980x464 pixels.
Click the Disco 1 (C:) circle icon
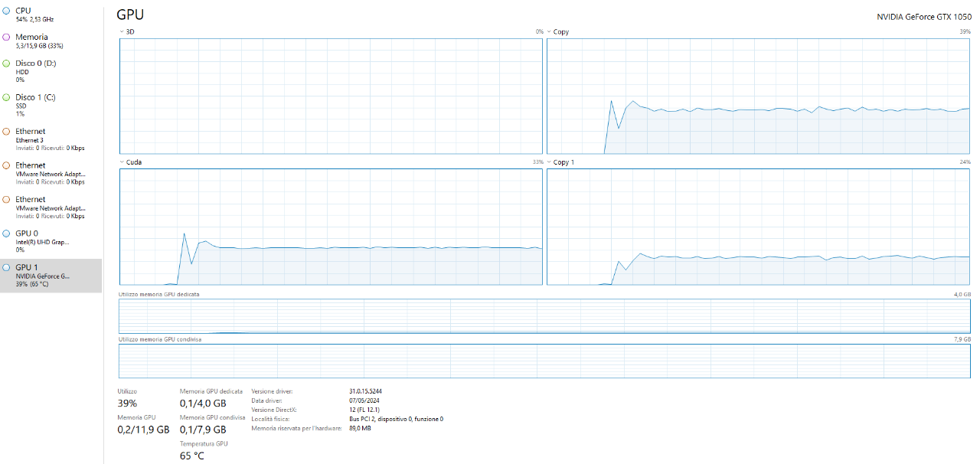(x=7, y=97)
